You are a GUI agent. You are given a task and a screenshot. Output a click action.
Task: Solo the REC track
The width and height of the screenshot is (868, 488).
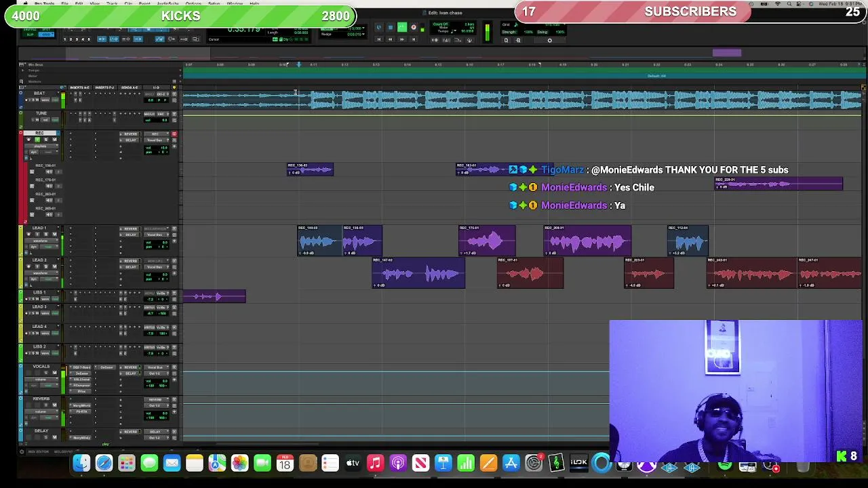[46, 140]
